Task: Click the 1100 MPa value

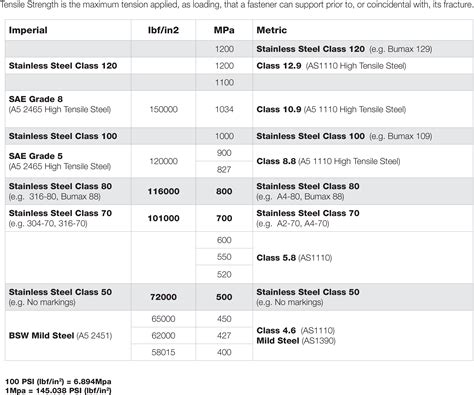Action: point(224,82)
